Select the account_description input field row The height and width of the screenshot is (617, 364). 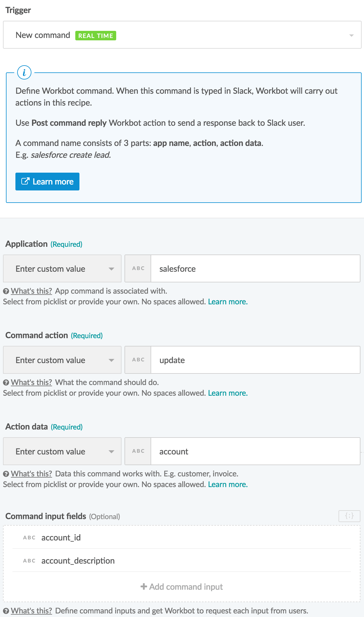click(x=181, y=561)
